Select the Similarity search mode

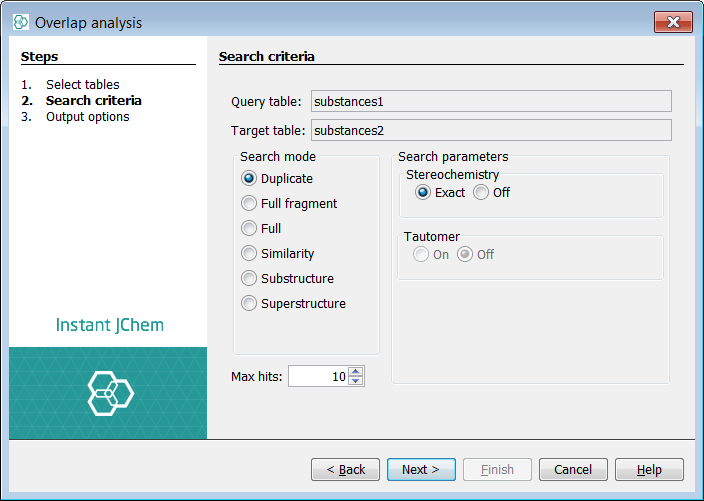tap(249, 254)
